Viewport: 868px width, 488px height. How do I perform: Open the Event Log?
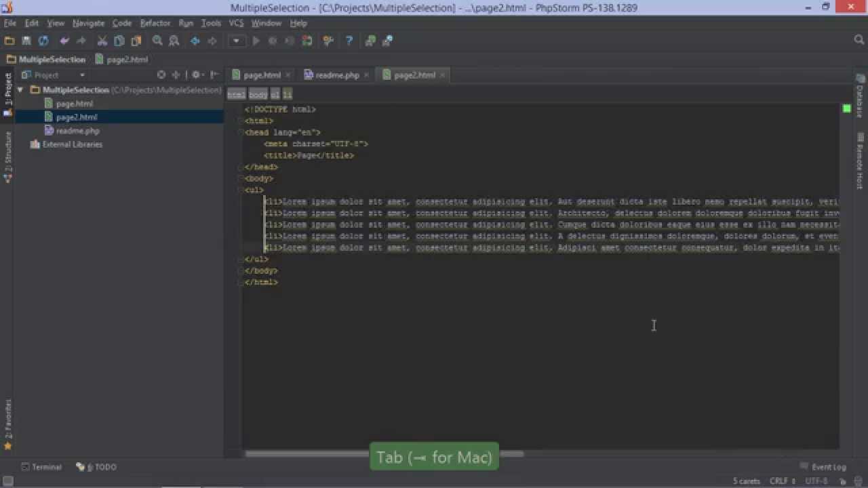pyautogui.click(x=823, y=467)
